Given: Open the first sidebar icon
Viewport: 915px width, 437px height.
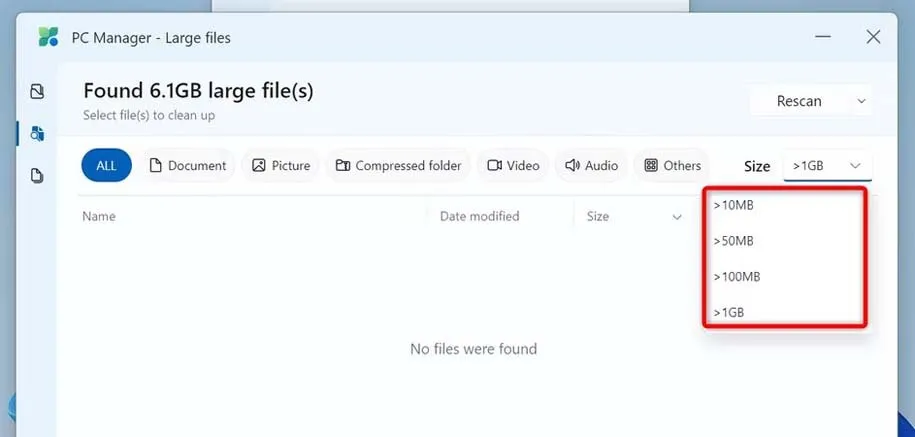Looking at the screenshot, I should click(37, 92).
